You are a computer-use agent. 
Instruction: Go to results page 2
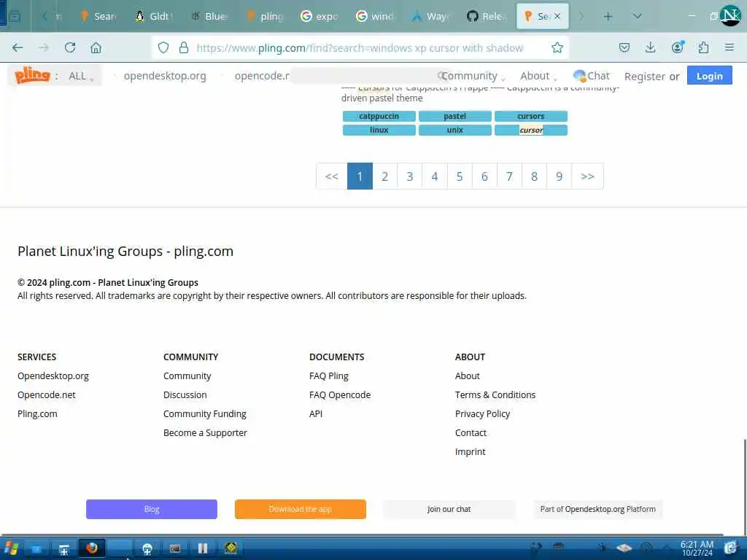pos(385,176)
